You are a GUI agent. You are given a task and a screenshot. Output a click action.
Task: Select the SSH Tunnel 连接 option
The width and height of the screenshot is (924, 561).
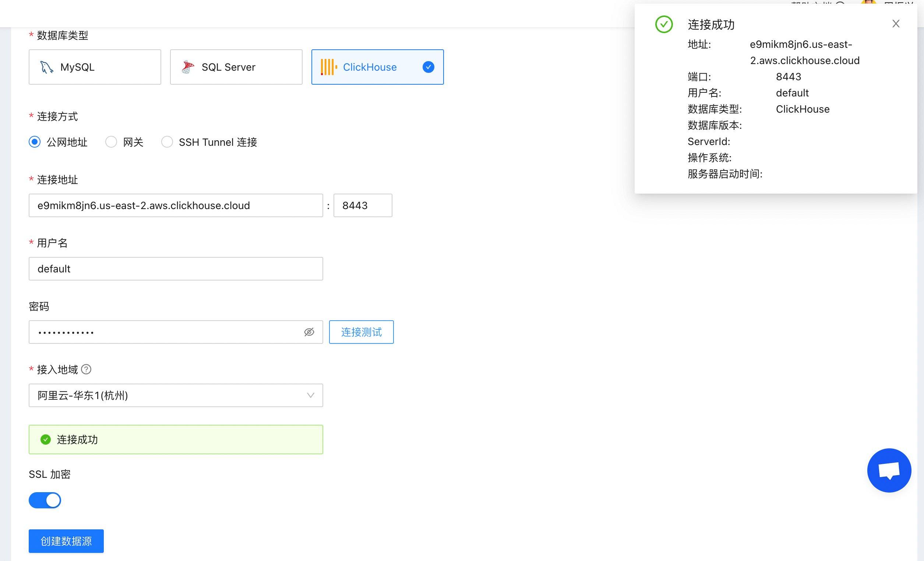coord(167,142)
